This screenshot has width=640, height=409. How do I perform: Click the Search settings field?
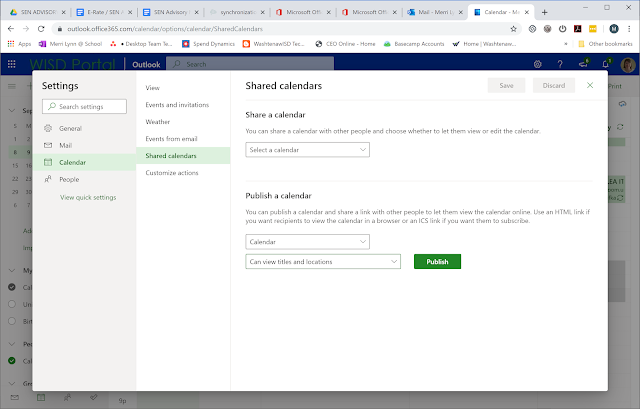click(x=86, y=106)
